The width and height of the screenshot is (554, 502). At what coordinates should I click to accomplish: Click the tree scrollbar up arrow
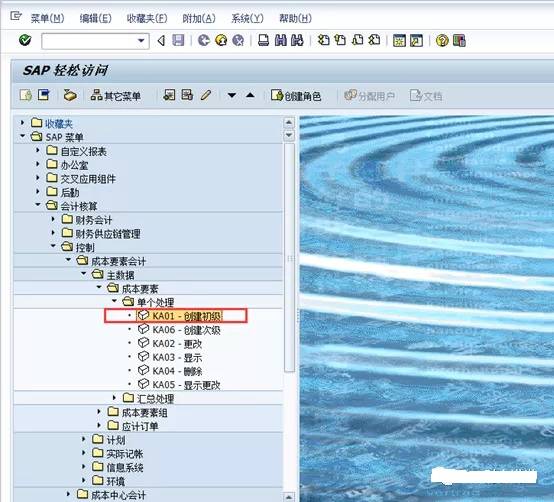coord(289,123)
